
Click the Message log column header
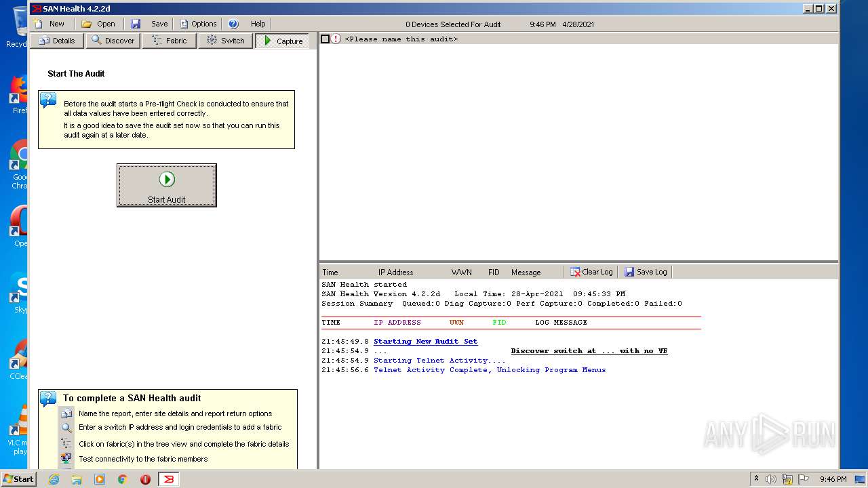click(526, 272)
